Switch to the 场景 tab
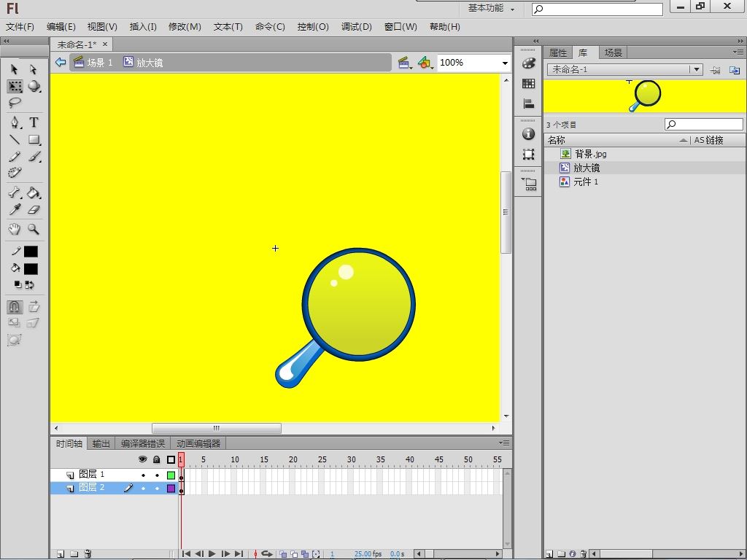 (x=613, y=52)
